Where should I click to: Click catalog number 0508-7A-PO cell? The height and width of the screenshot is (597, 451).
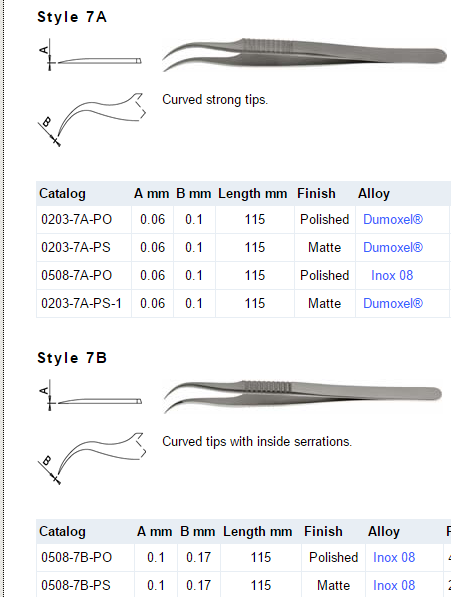point(84,276)
